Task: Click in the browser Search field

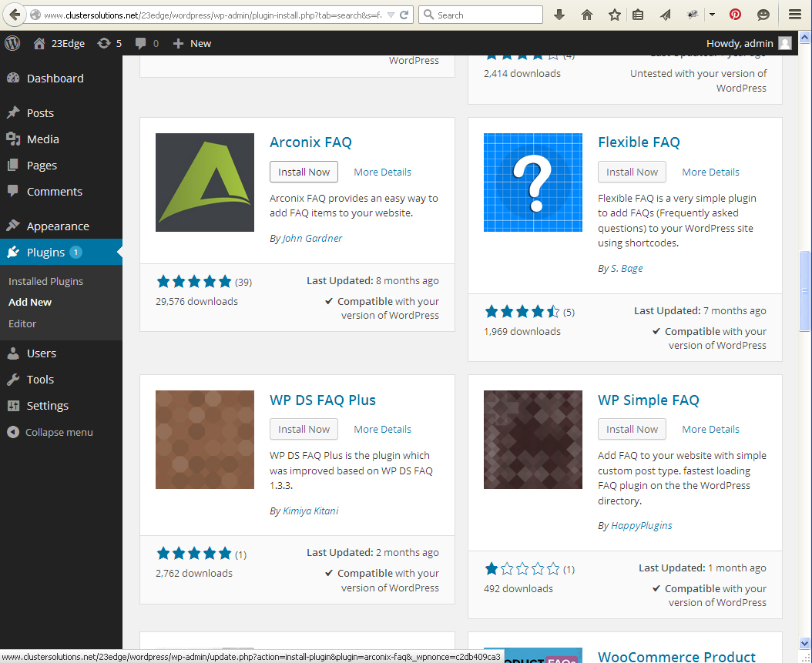Action: (x=481, y=15)
